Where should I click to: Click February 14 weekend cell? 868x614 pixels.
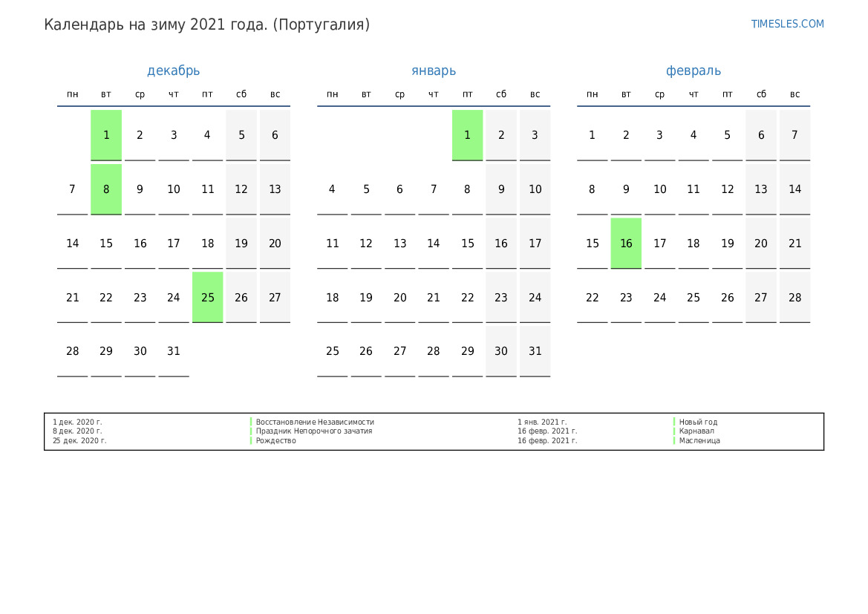794,189
